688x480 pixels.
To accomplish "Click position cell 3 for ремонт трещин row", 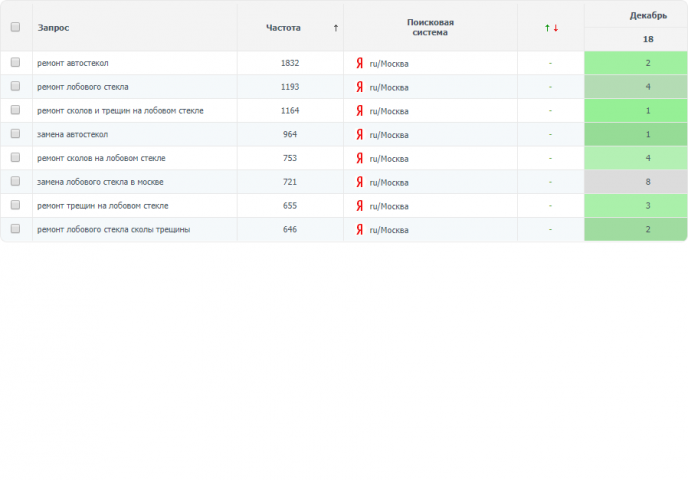I will point(635,205).
